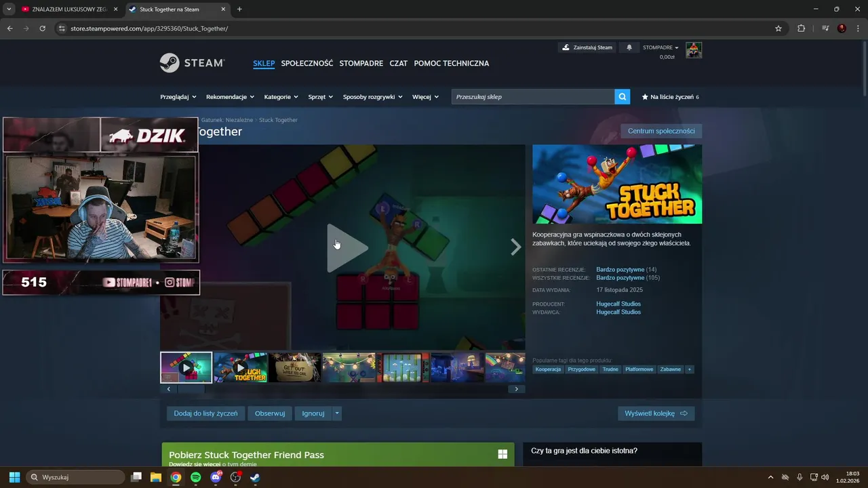Select the Get Out While You Can thumbnail

click(x=294, y=367)
